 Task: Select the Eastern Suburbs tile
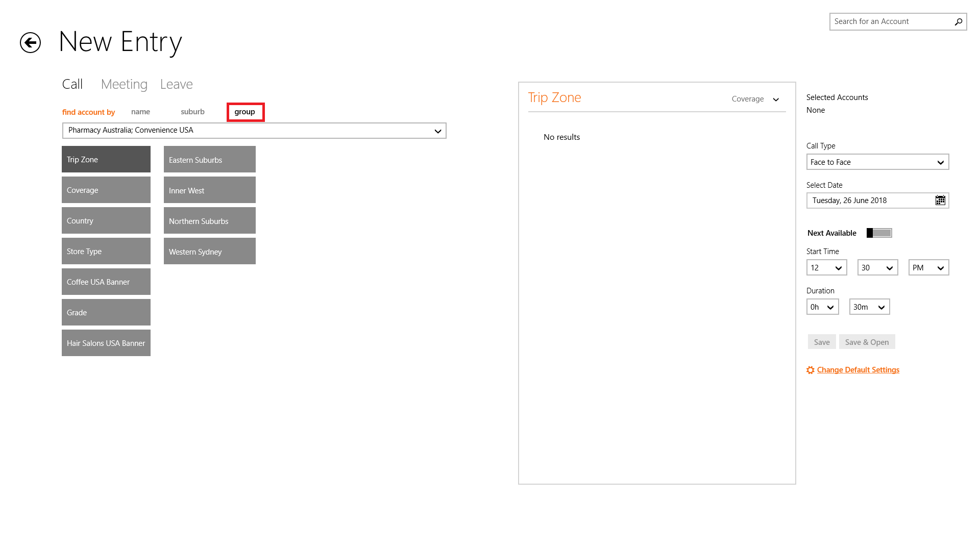point(209,160)
